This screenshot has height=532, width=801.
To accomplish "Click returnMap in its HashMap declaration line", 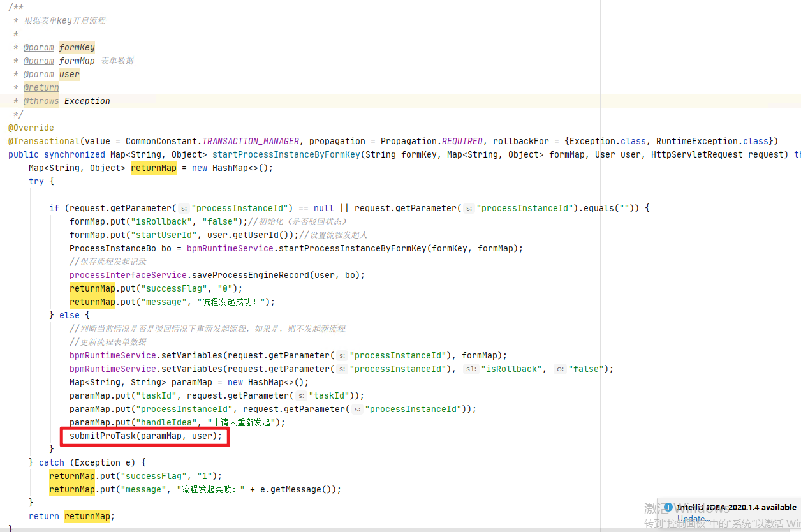I will click(x=154, y=168).
